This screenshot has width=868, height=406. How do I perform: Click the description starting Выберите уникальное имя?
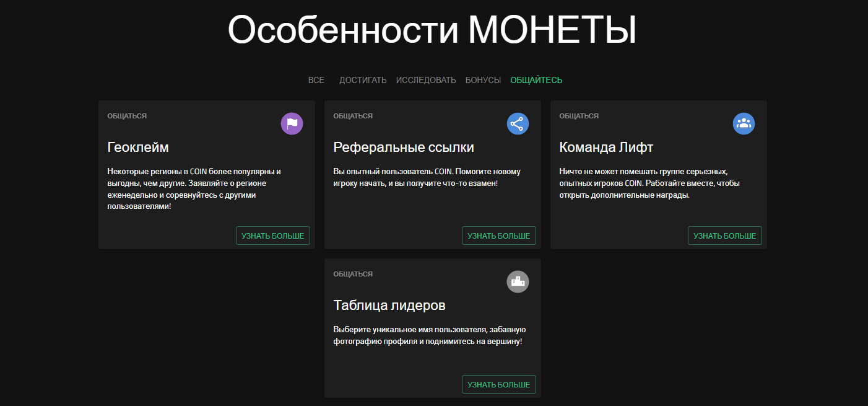point(430,335)
